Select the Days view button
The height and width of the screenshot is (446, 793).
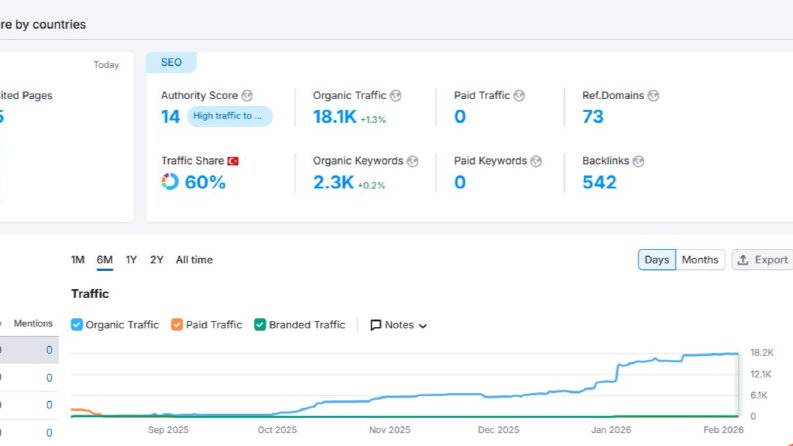[656, 260]
